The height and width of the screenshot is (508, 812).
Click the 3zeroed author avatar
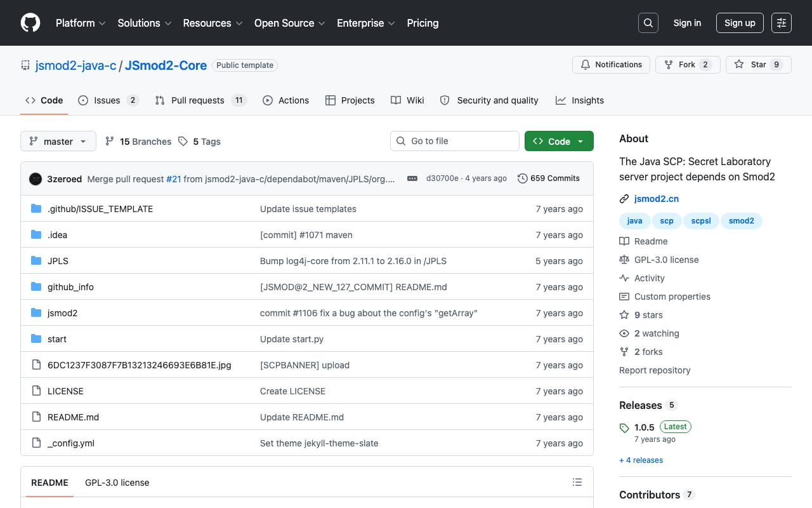[x=36, y=178]
